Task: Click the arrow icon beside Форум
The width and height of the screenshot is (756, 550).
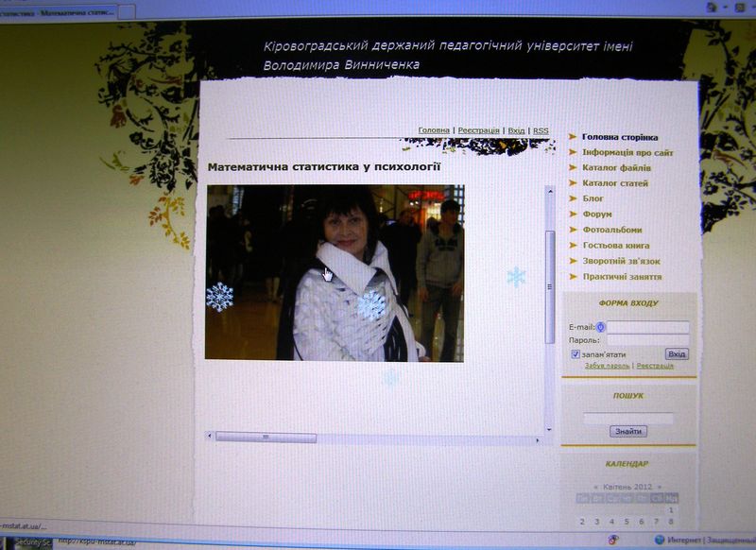Action: click(x=573, y=215)
